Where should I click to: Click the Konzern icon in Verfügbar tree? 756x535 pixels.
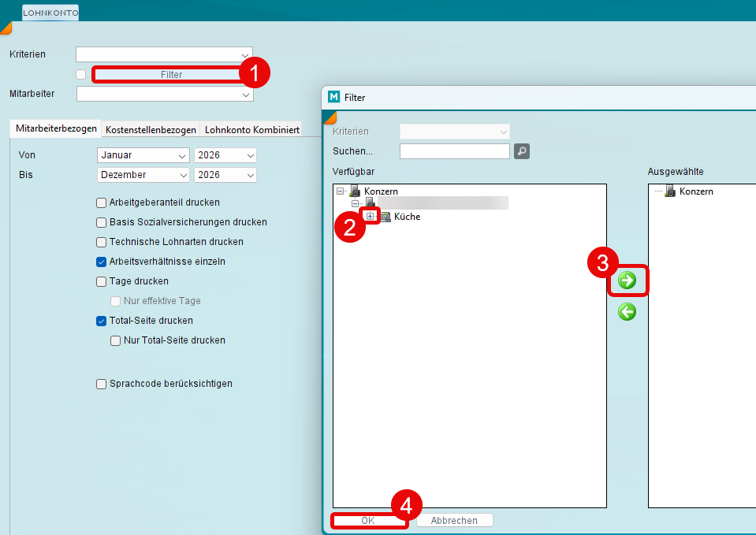(x=355, y=191)
